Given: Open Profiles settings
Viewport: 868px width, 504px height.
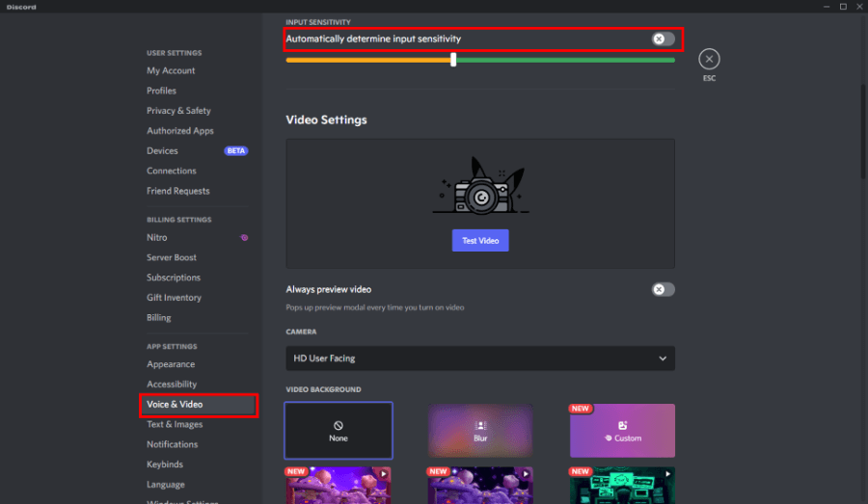Looking at the screenshot, I should point(161,91).
